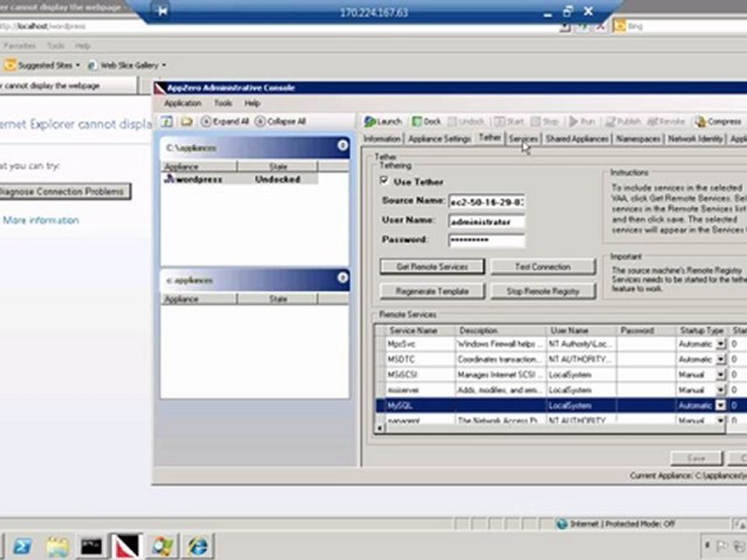
Task: Open the Application menu
Action: (182, 103)
